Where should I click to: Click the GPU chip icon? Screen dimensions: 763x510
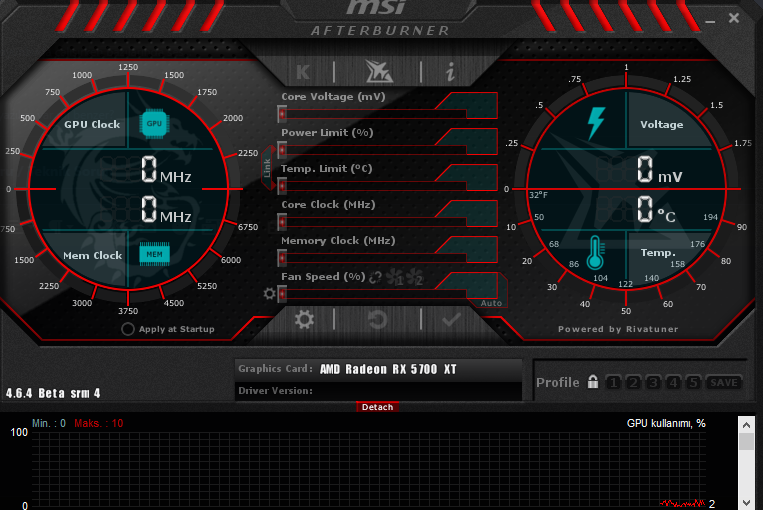pyautogui.click(x=154, y=124)
